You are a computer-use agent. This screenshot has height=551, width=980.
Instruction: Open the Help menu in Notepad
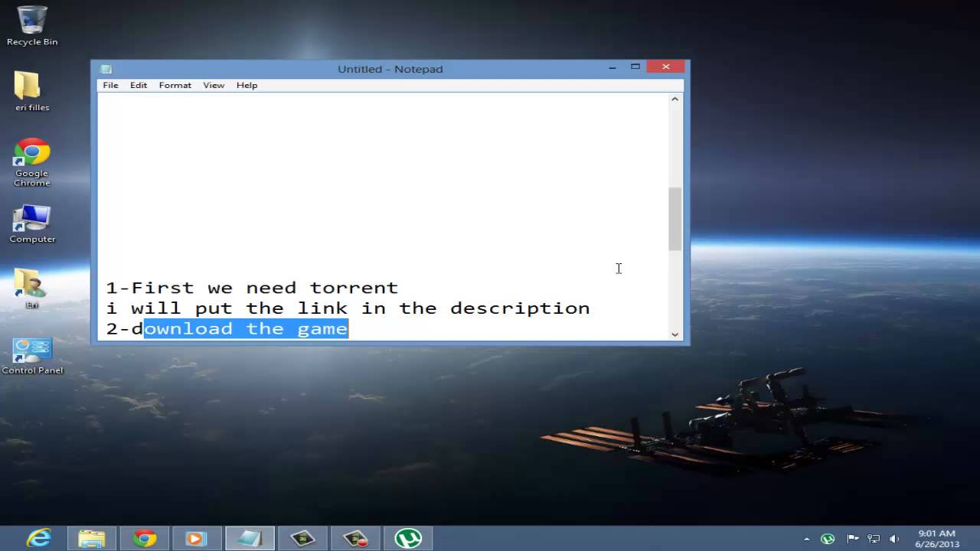tap(247, 85)
